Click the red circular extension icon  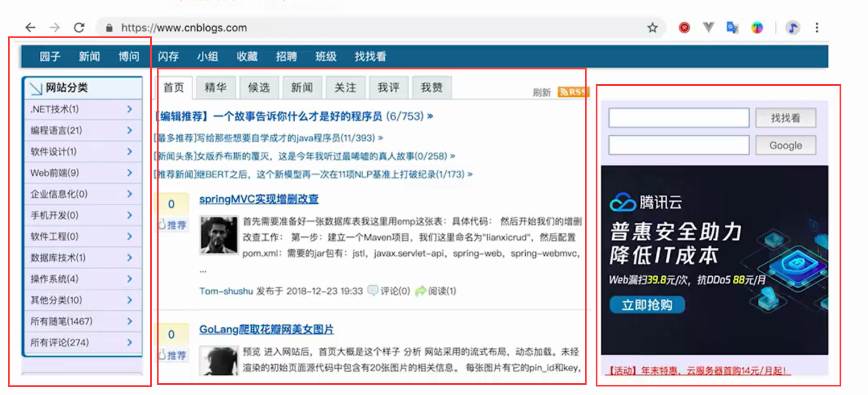[x=684, y=27]
